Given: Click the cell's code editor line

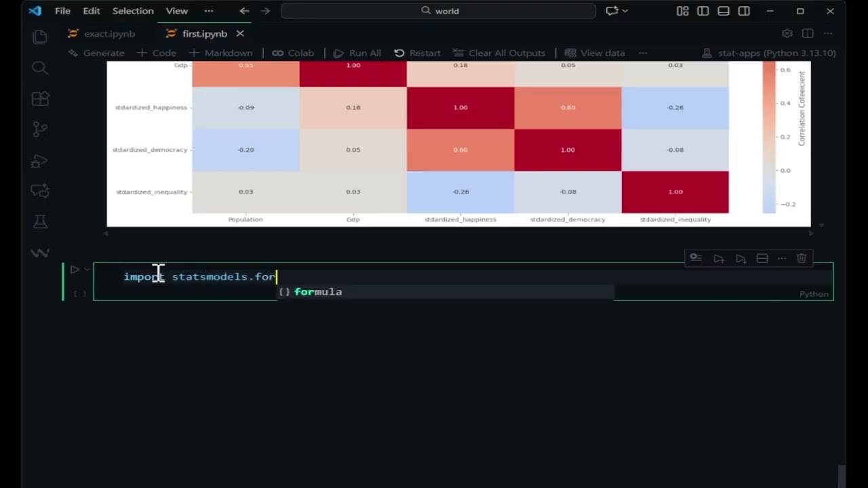Looking at the screenshot, I should click(463, 277).
